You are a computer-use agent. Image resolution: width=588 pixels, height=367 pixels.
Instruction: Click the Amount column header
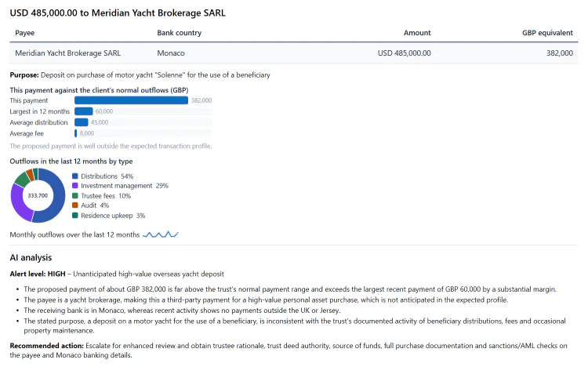(x=417, y=33)
